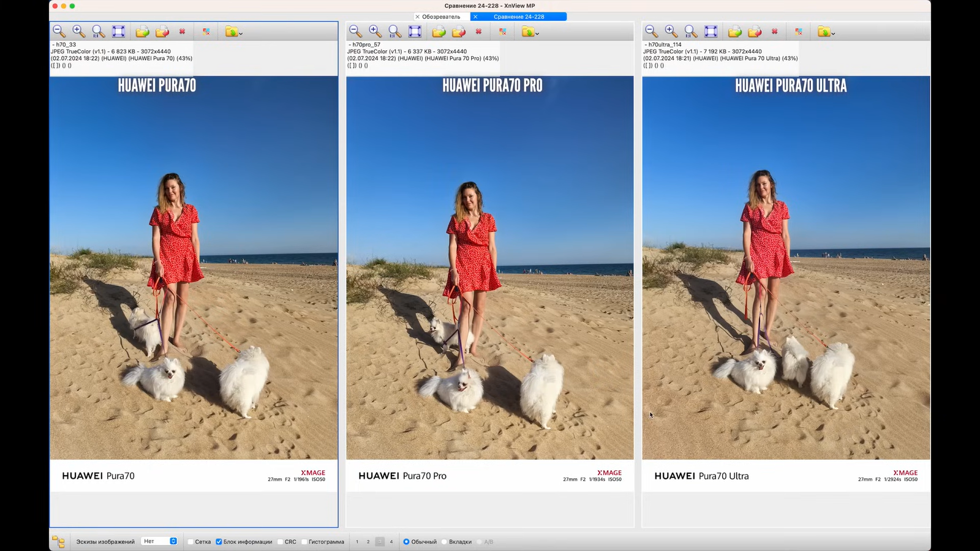The width and height of the screenshot is (980, 551).
Task: Enable the Гистограмма checkbox
Action: [x=304, y=542]
